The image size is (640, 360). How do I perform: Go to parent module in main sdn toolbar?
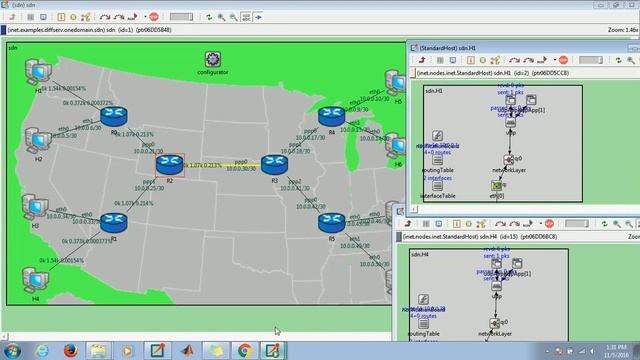12,17
